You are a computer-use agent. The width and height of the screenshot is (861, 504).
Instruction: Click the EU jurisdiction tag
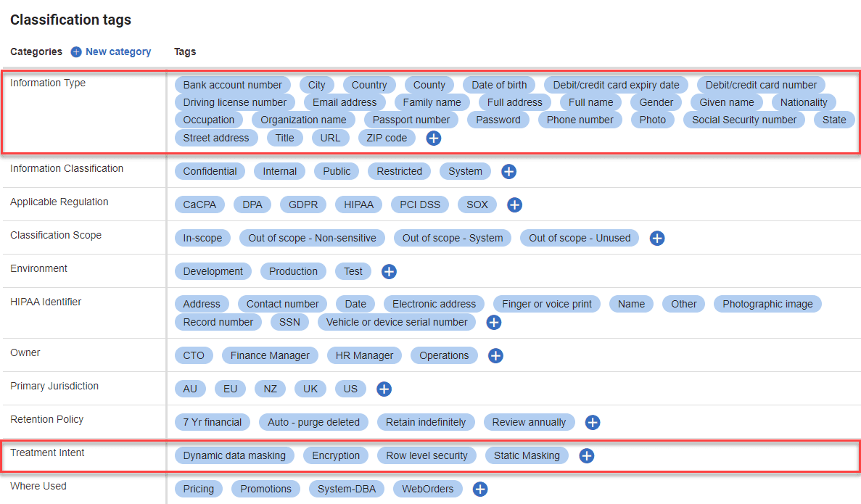tap(230, 389)
